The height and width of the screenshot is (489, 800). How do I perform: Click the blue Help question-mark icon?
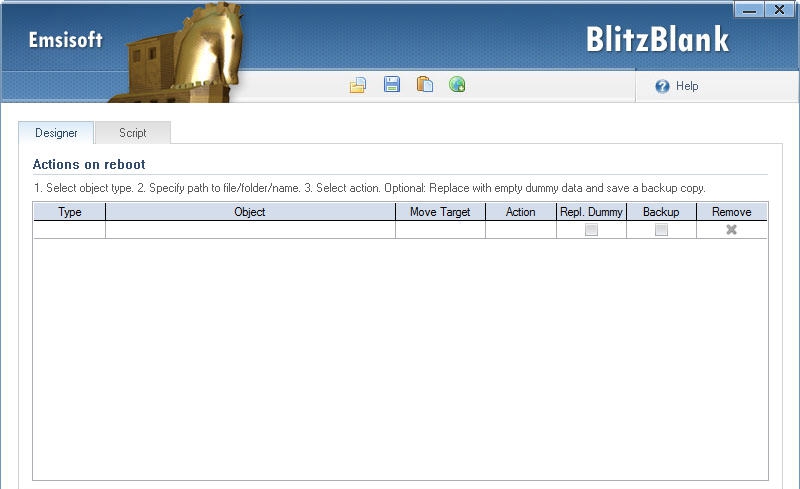(x=662, y=86)
